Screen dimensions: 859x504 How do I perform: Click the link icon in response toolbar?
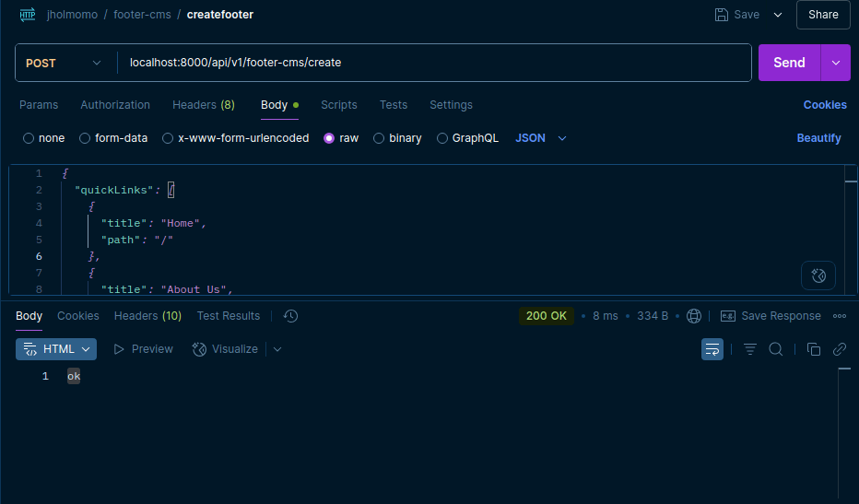[840, 349]
